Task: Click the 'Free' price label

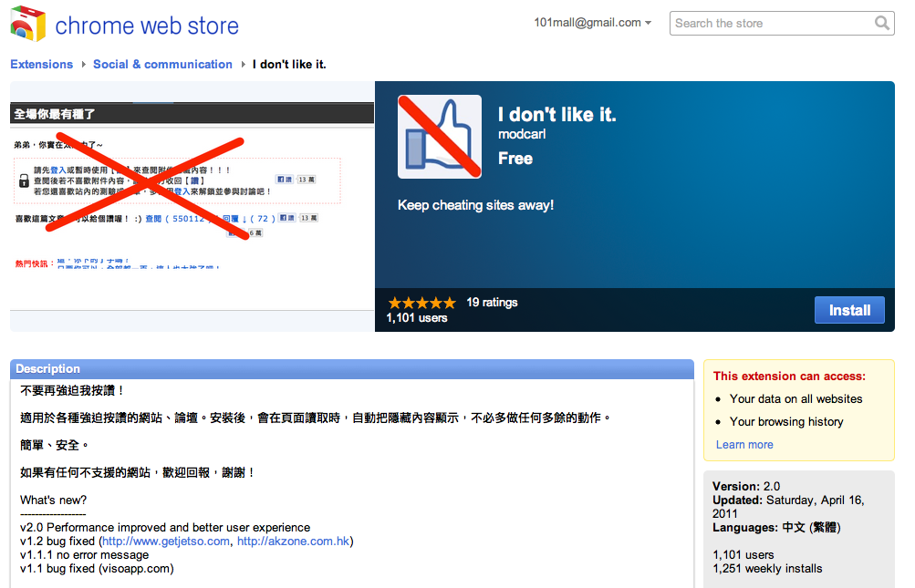Action: (x=515, y=159)
